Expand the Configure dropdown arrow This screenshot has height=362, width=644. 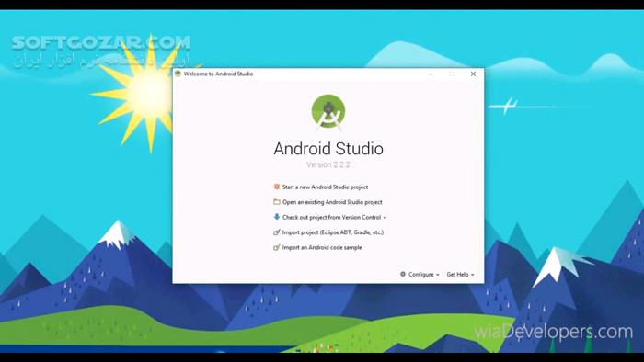(x=438, y=275)
